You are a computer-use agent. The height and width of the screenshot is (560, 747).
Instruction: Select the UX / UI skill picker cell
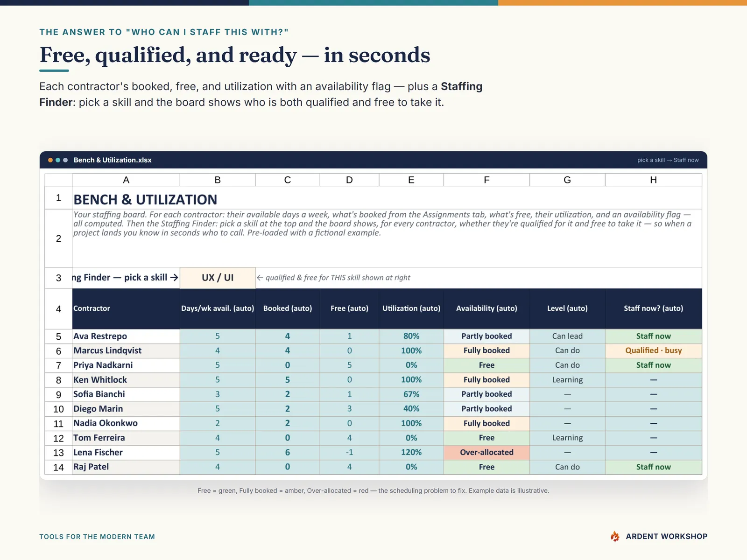point(218,278)
